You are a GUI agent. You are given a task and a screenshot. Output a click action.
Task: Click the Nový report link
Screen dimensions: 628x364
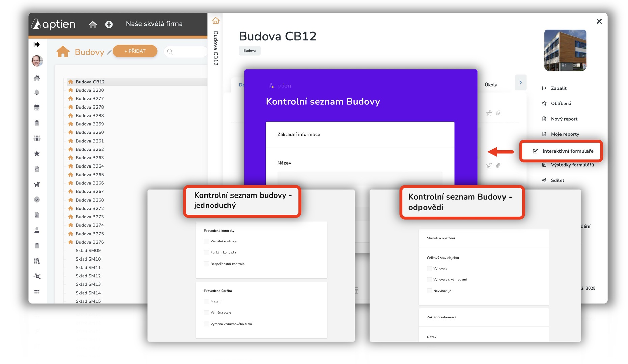click(564, 119)
